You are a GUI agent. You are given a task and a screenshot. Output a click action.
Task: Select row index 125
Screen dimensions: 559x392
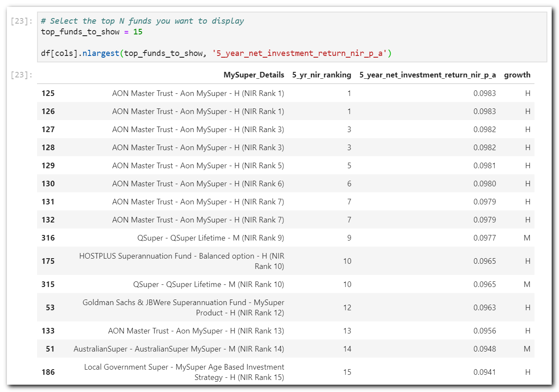click(x=48, y=93)
